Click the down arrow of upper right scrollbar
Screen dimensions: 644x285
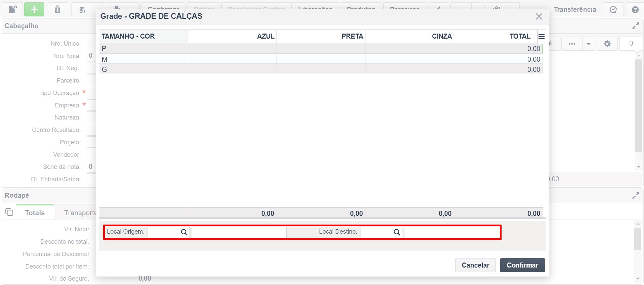click(x=639, y=167)
